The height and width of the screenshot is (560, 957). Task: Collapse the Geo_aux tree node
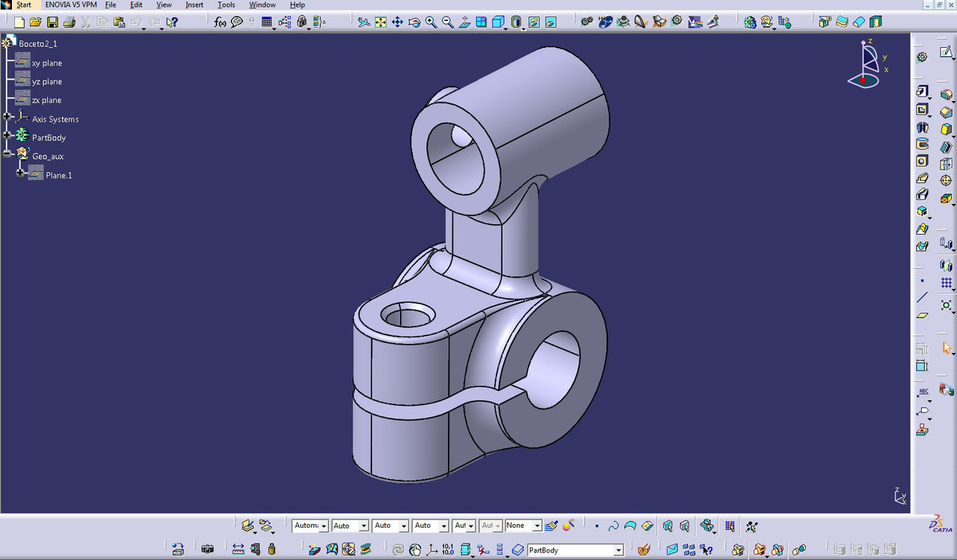click(7, 154)
